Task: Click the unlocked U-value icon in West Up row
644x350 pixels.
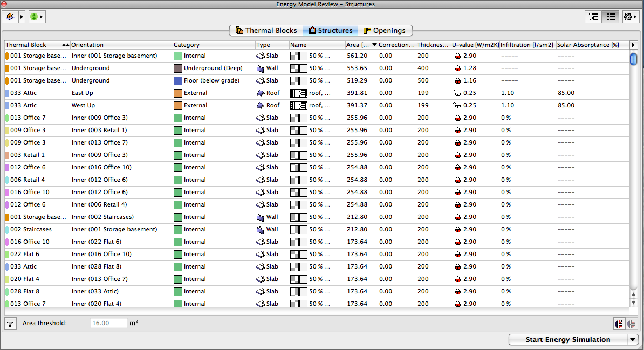Action: coord(457,106)
